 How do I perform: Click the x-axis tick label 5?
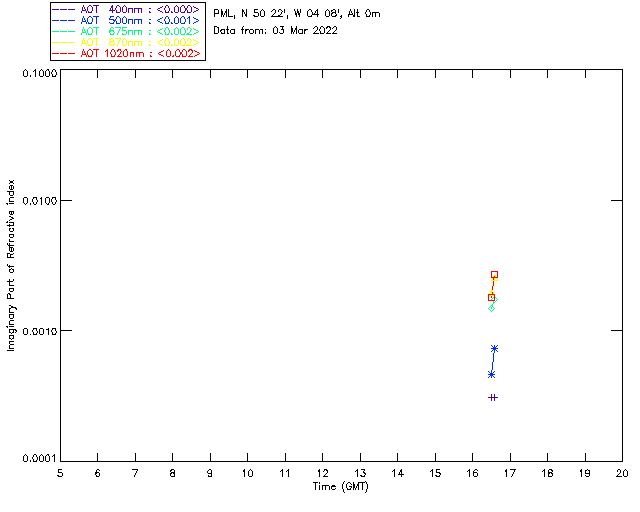coord(60,473)
